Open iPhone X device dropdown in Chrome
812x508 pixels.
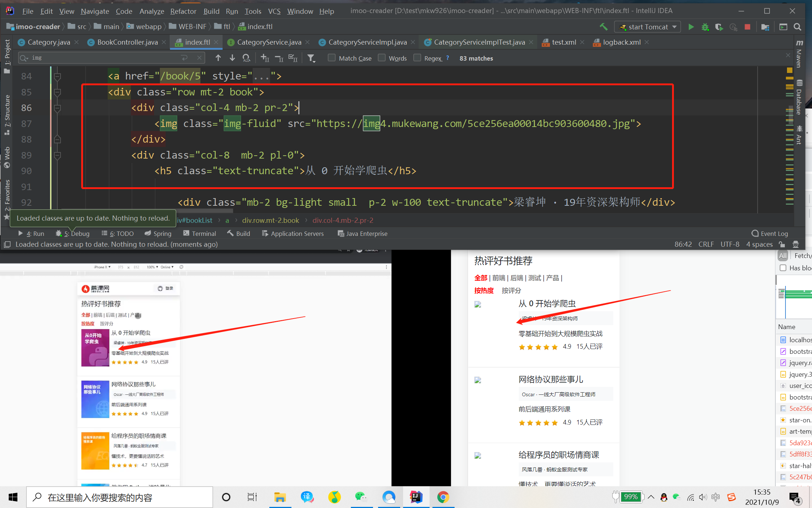[x=102, y=267]
